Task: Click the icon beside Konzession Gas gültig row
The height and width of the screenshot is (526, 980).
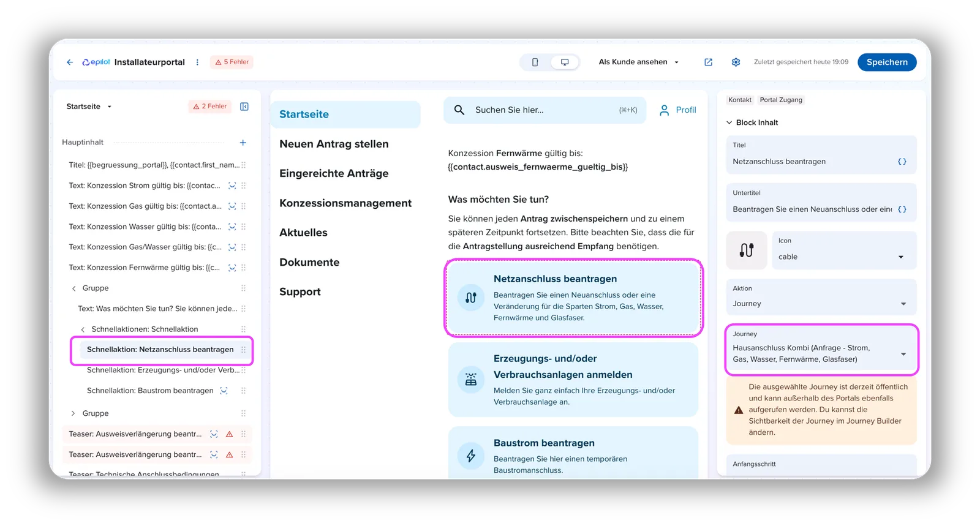Action: pyautogui.click(x=232, y=206)
